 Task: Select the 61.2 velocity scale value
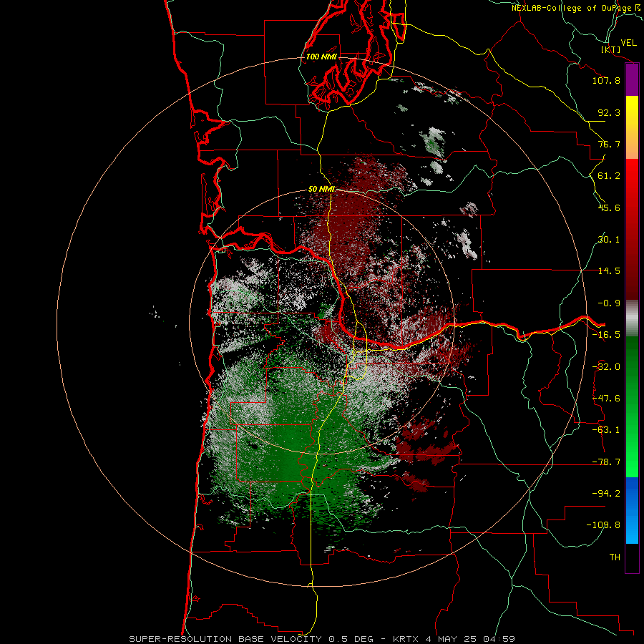click(609, 176)
